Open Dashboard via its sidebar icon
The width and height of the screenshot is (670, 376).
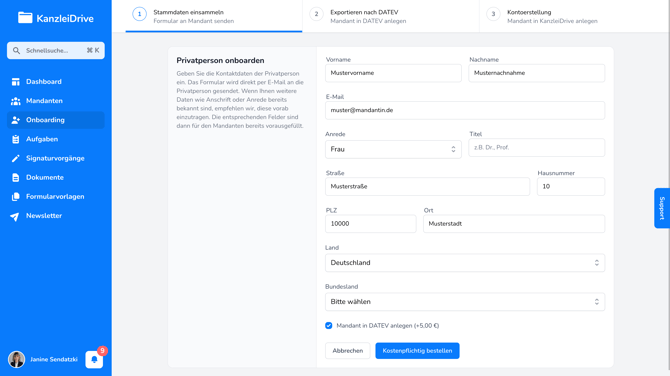click(x=16, y=82)
